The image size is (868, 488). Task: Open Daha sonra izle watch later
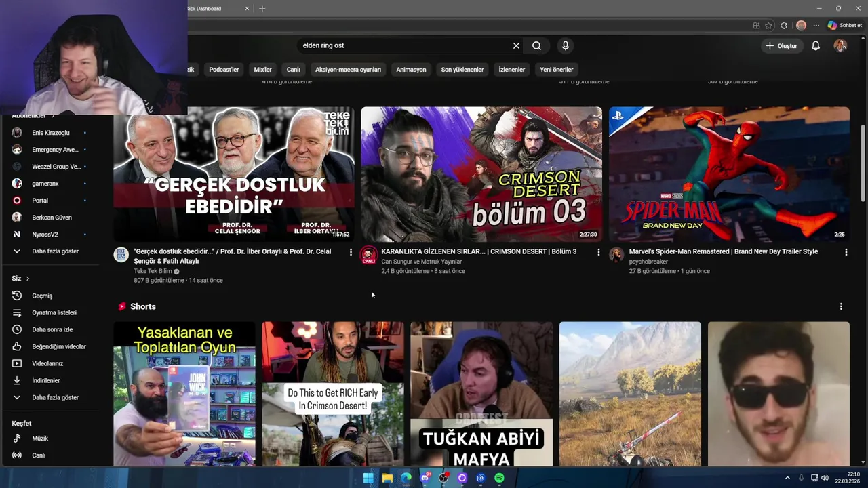click(50, 329)
